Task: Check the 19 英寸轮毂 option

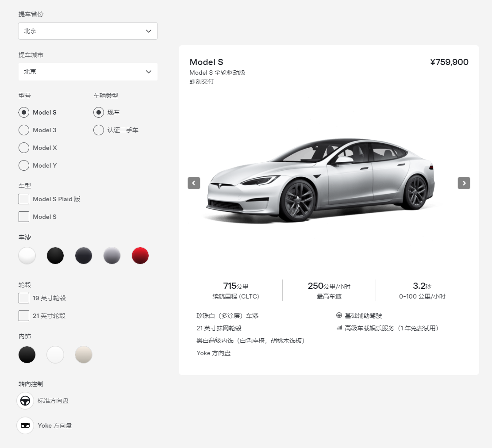Action: (23, 298)
